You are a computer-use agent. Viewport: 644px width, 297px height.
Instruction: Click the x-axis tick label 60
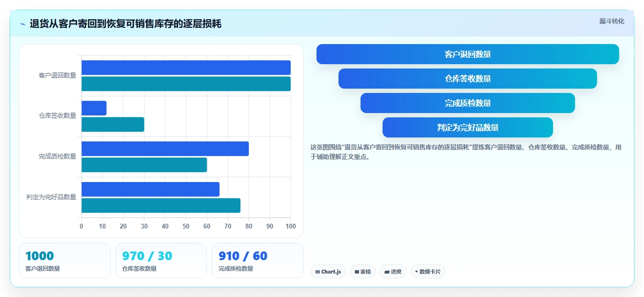point(207,226)
